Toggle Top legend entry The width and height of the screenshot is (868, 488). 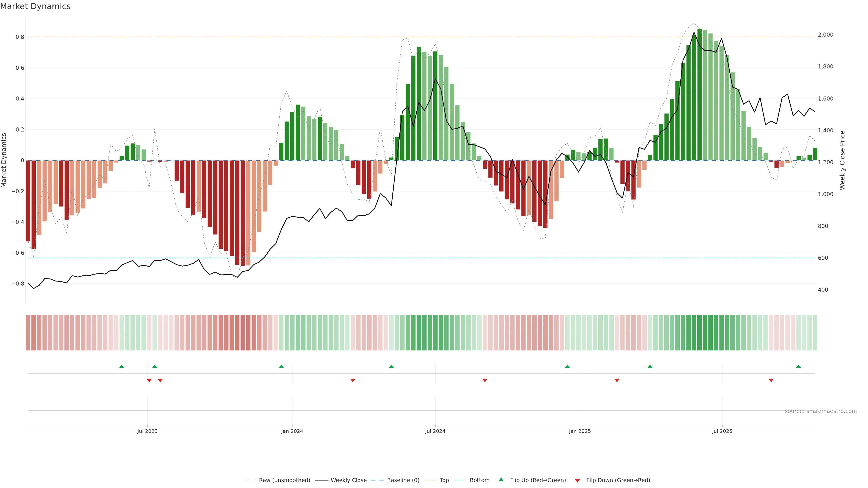coord(444,480)
